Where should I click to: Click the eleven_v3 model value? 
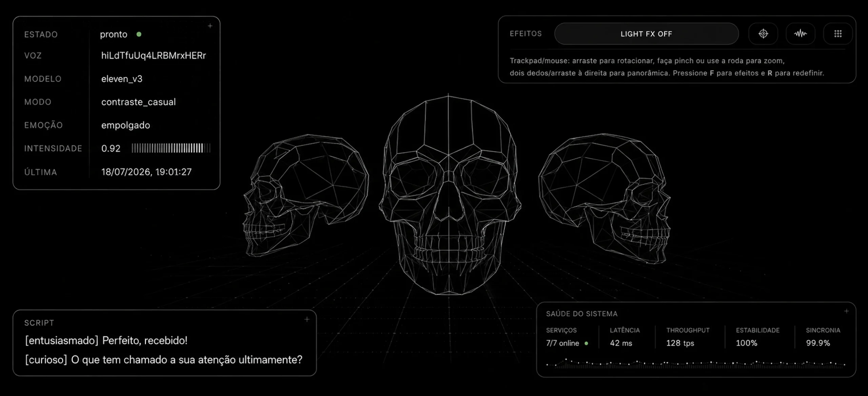coord(122,79)
